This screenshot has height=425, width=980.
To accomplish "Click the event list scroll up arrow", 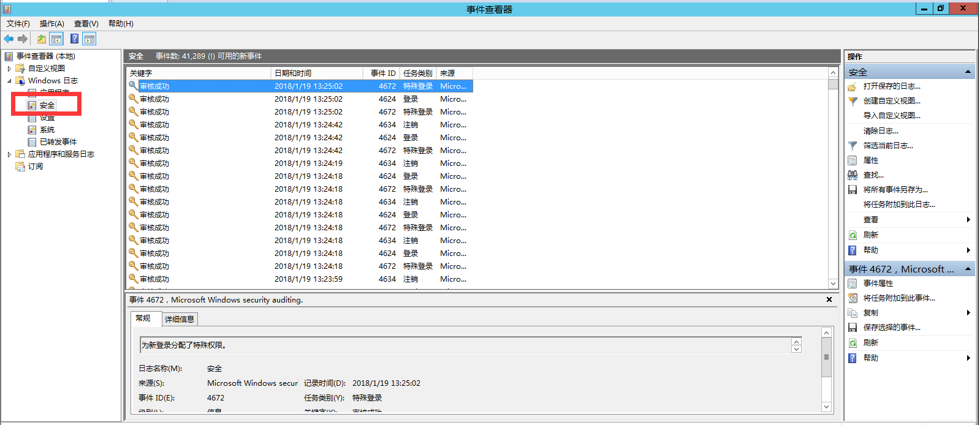I will 833,73.
